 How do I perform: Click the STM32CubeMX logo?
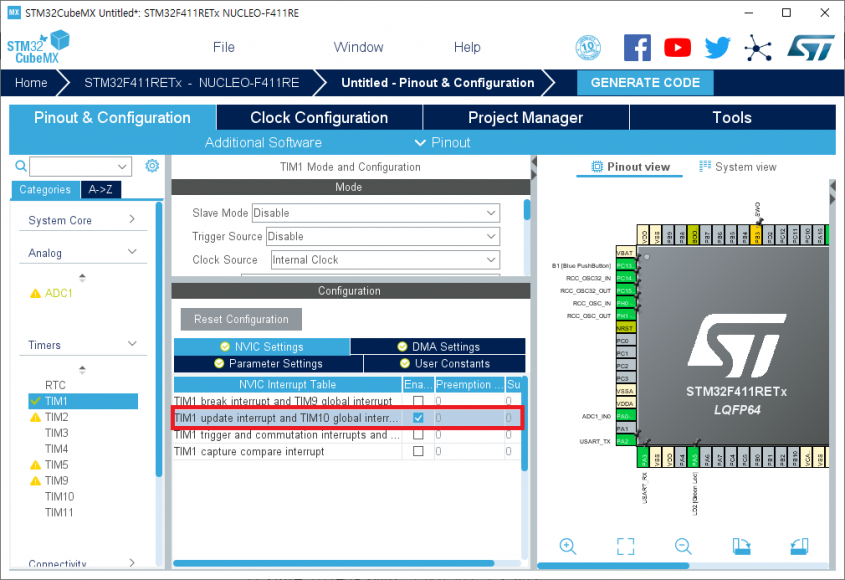point(38,47)
